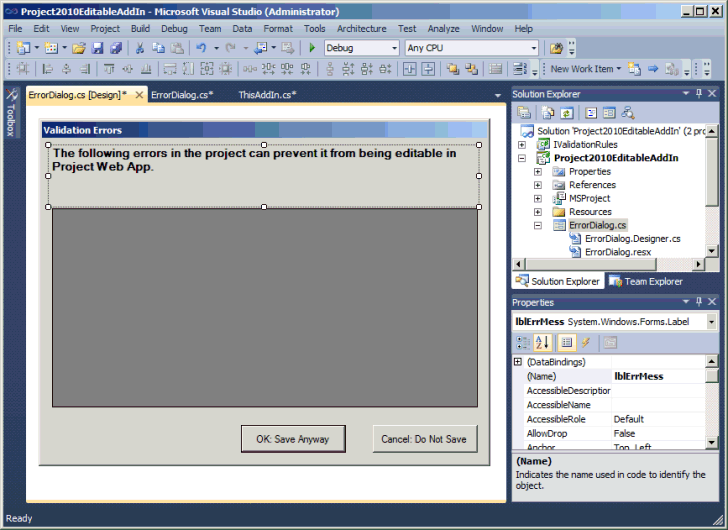The height and width of the screenshot is (530, 728).
Task: Select the Cancel: Do Not Save button
Action: click(424, 439)
